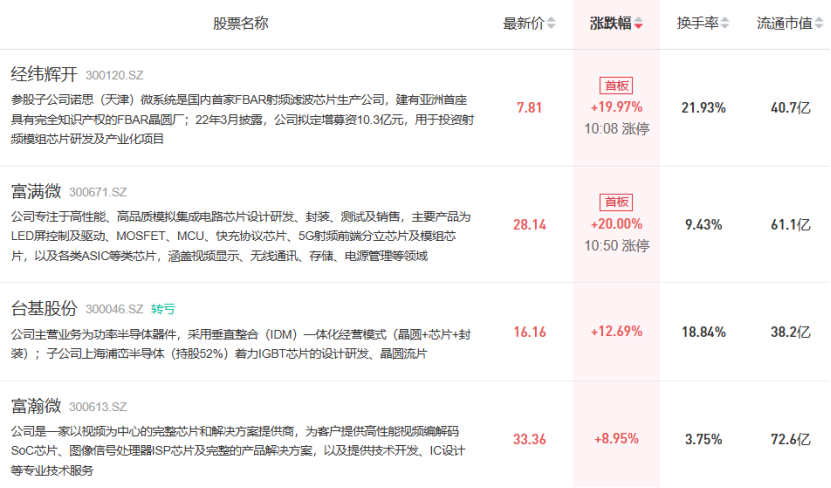Select stock code 300613.SZ
Image resolution: width=831 pixels, height=488 pixels.
[x=98, y=407]
